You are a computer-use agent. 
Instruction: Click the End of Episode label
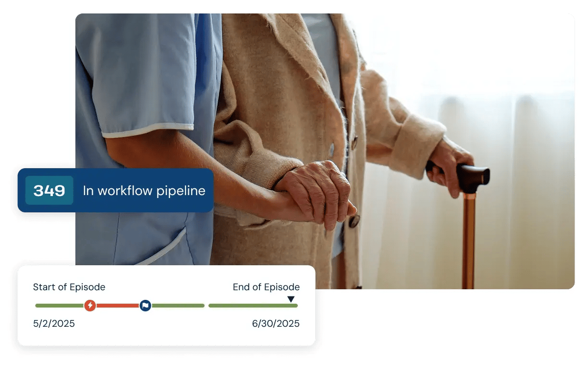tap(266, 287)
